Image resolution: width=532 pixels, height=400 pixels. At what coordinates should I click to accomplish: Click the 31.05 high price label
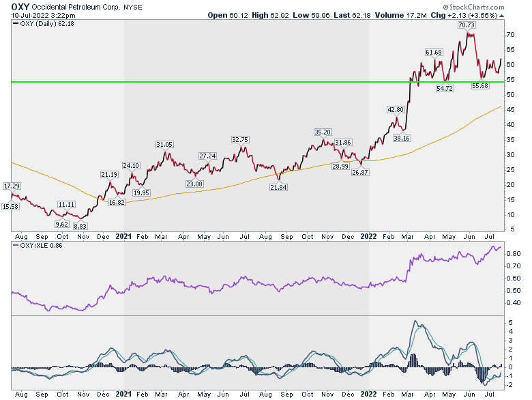point(164,144)
